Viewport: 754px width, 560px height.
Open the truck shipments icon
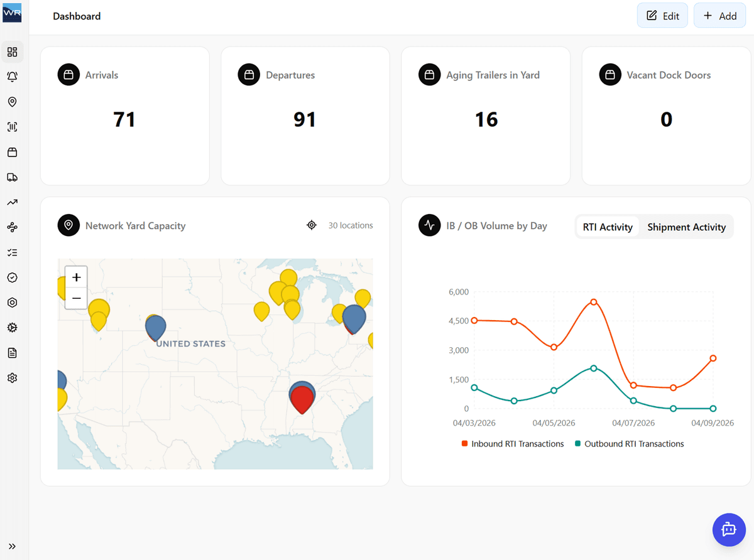12,177
